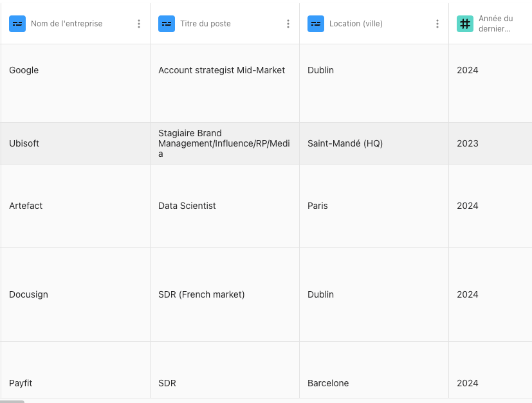Select the 2023 year cell for Ubisoft
Viewport: 532px width, 403px height.
(468, 143)
